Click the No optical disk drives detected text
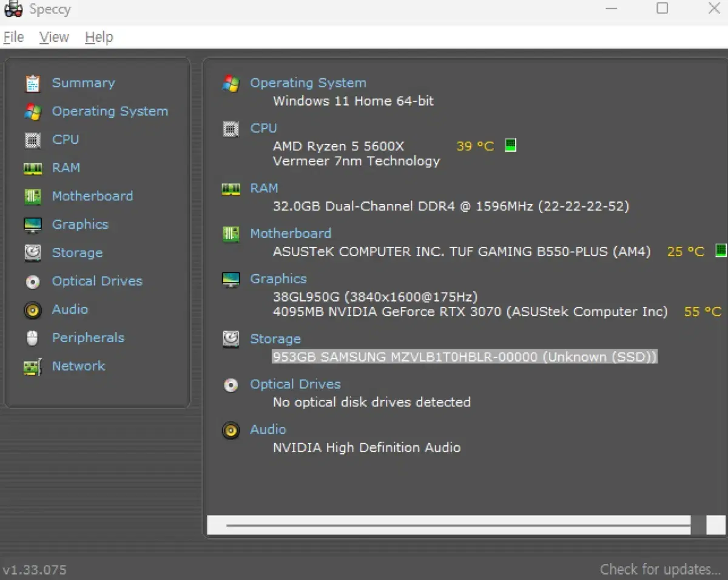Viewport: 728px width, 580px height. pos(372,402)
